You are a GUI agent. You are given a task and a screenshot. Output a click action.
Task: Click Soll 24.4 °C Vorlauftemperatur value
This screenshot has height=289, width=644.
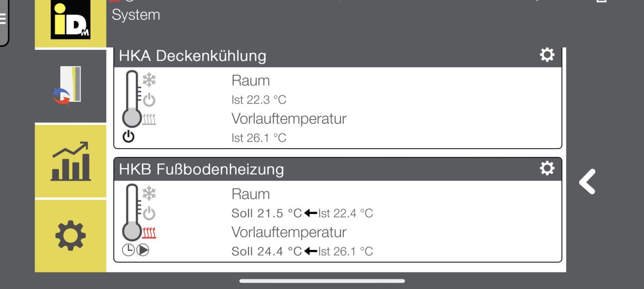click(x=267, y=251)
